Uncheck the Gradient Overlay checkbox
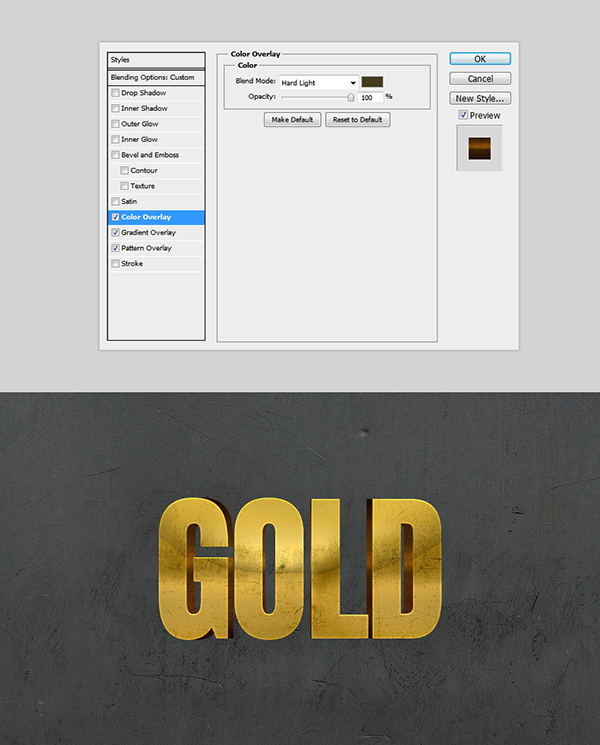This screenshot has height=745, width=600. pos(116,232)
